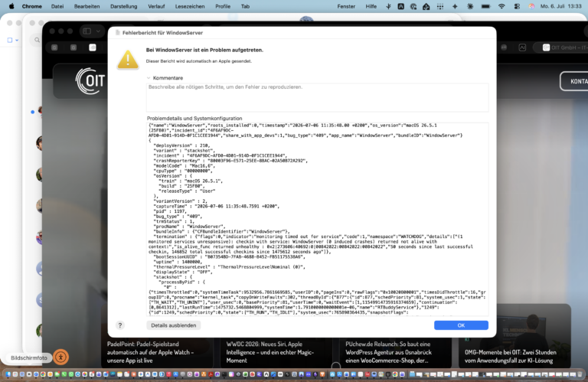The image size is (588, 382).
Task: Select the second G tab in dark browser
Action: (x=73, y=47)
